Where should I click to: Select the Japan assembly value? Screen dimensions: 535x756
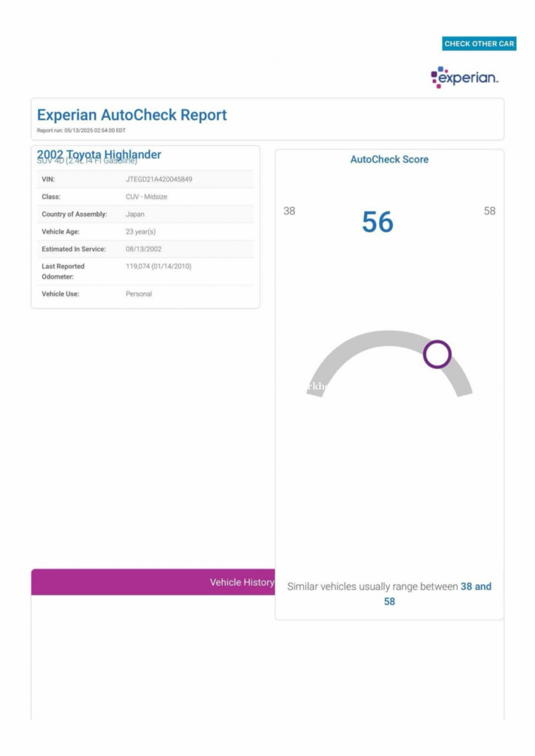pos(135,214)
